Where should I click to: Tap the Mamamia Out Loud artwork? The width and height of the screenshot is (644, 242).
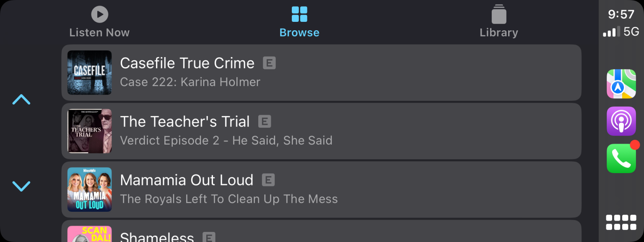[x=89, y=189]
